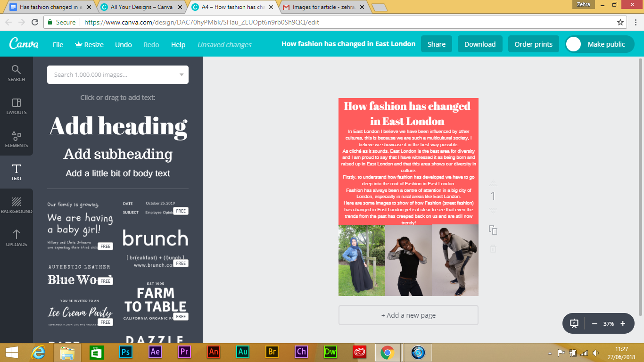This screenshot has height=362, width=644.
Task: Switch to the Has fashion changed docs tab
Action: [x=50, y=7]
